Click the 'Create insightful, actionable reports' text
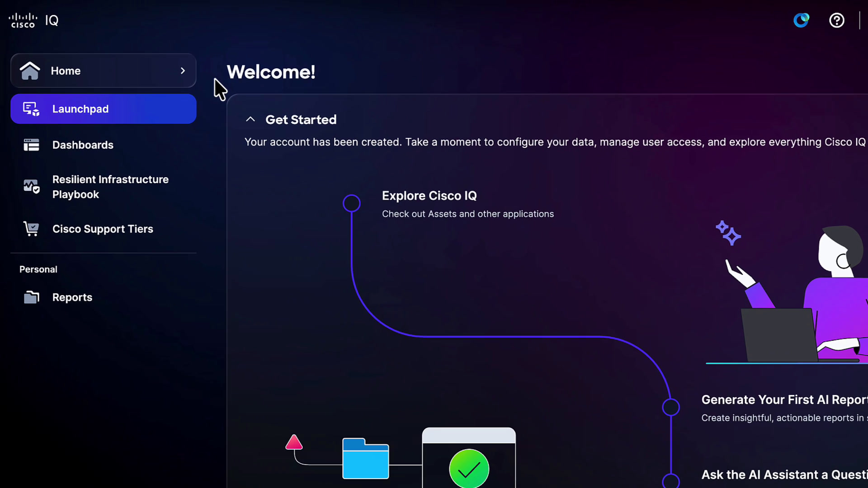The height and width of the screenshot is (488, 868). click(x=784, y=418)
